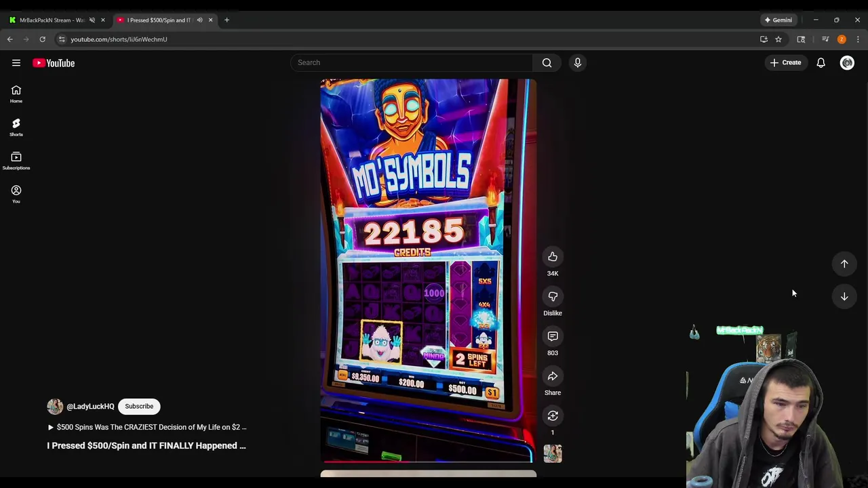Close the MrBackPackN Stream tab
This screenshot has height=488, width=868.
(x=103, y=20)
